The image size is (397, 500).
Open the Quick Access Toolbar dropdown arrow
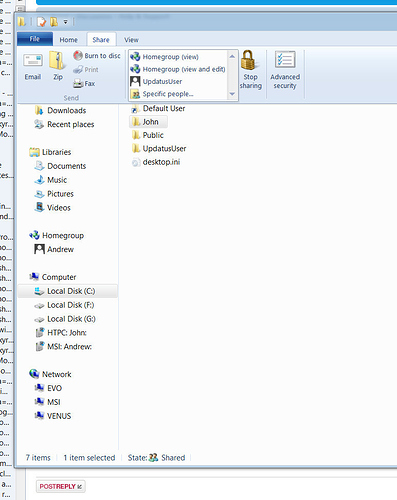point(66,22)
